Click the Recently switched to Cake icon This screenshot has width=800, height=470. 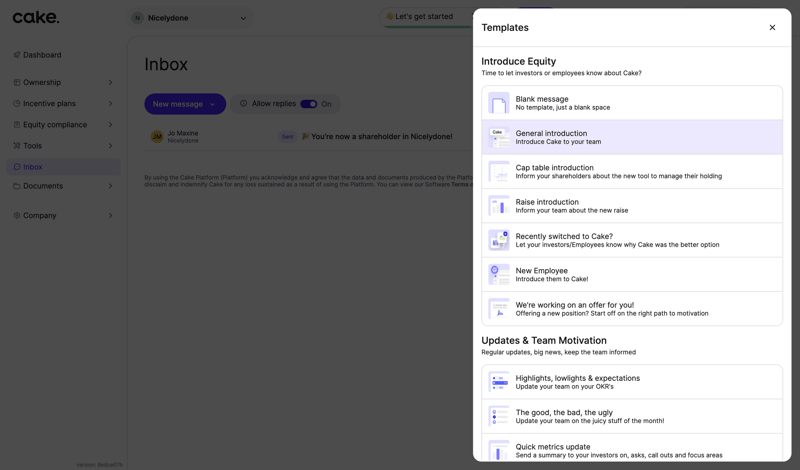[498, 240]
